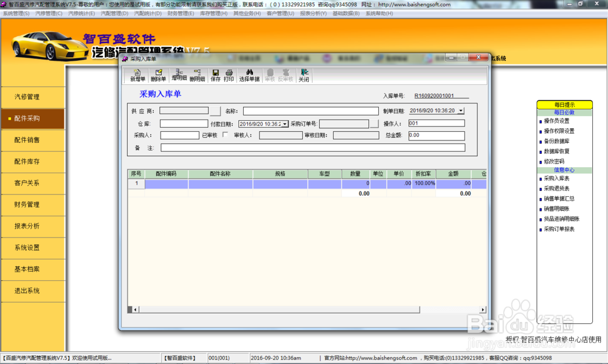This screenshot has height=364, width=608.
Task: Click the 每日提示 header in right panel
Action: (x=565, y=105)
